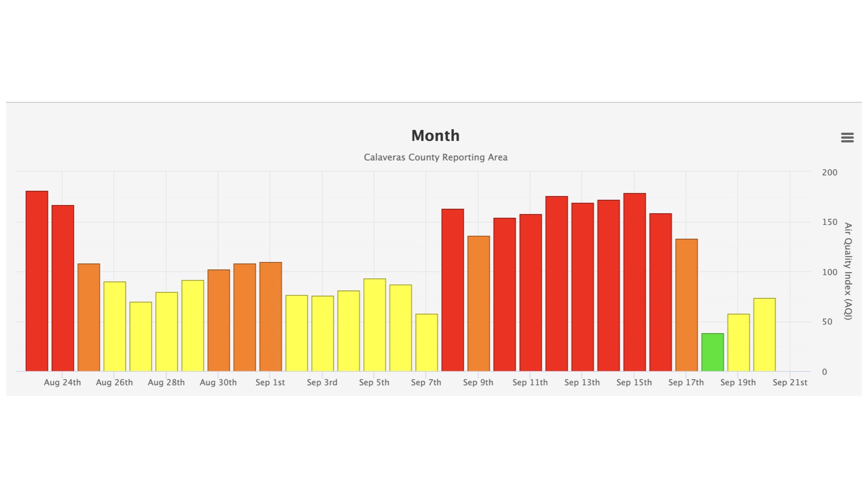Click the 'Sep 17th' x-axis label

686,382
